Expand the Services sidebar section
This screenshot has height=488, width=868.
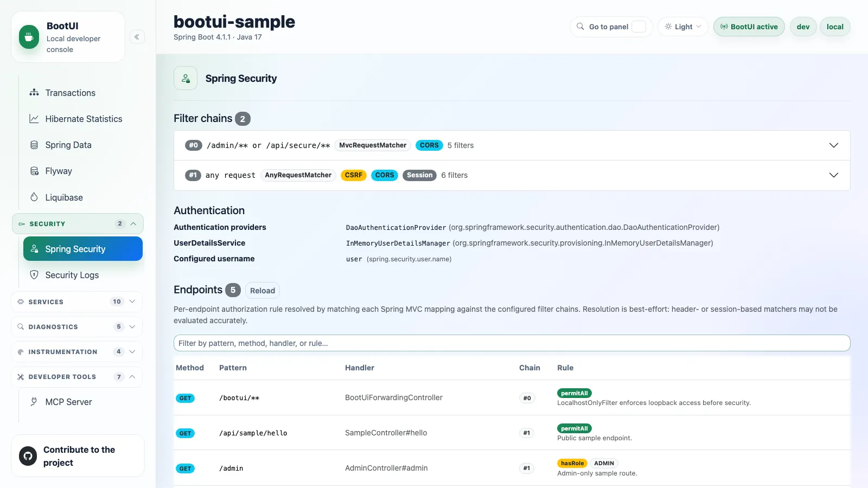pos(77,301)
